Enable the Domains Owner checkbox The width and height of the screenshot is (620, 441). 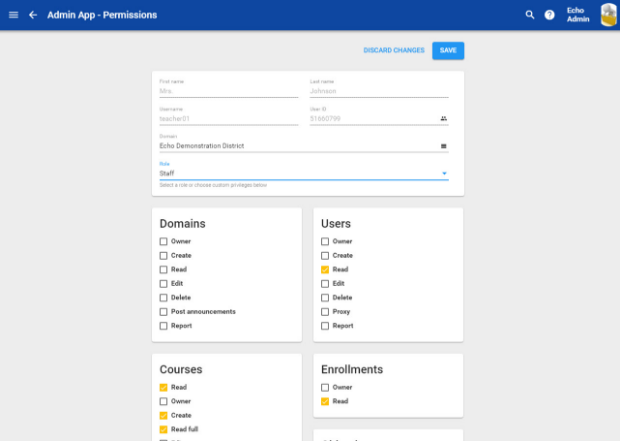163,242
